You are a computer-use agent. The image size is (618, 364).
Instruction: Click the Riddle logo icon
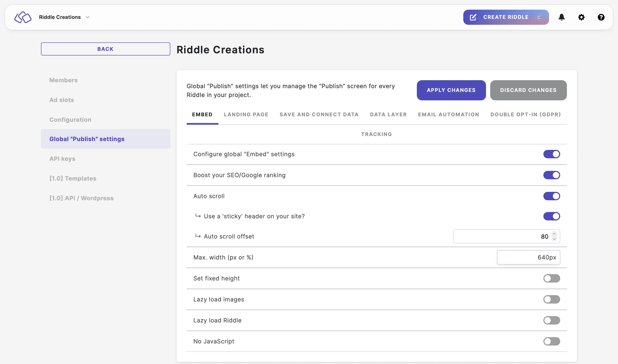(23, 17)
